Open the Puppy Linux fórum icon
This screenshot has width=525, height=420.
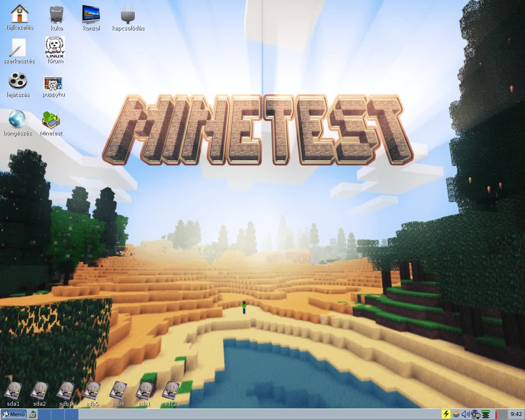coord(55,47)
